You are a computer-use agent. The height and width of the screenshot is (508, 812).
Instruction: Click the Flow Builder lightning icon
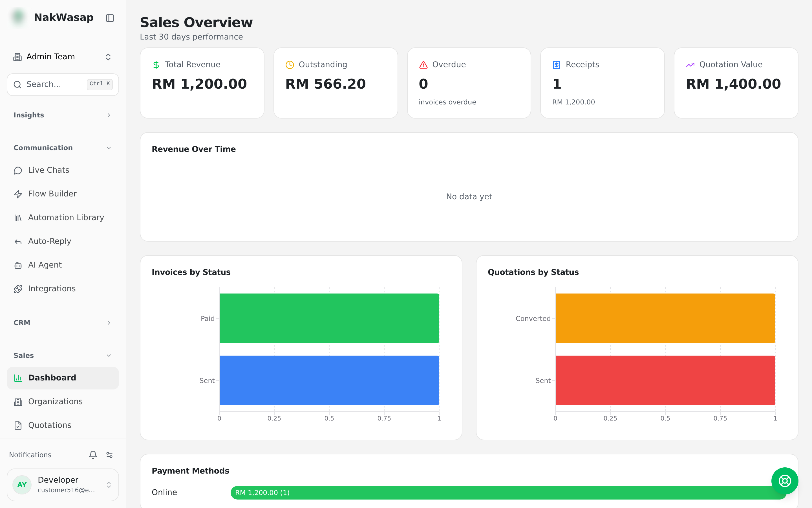[18, 194]
